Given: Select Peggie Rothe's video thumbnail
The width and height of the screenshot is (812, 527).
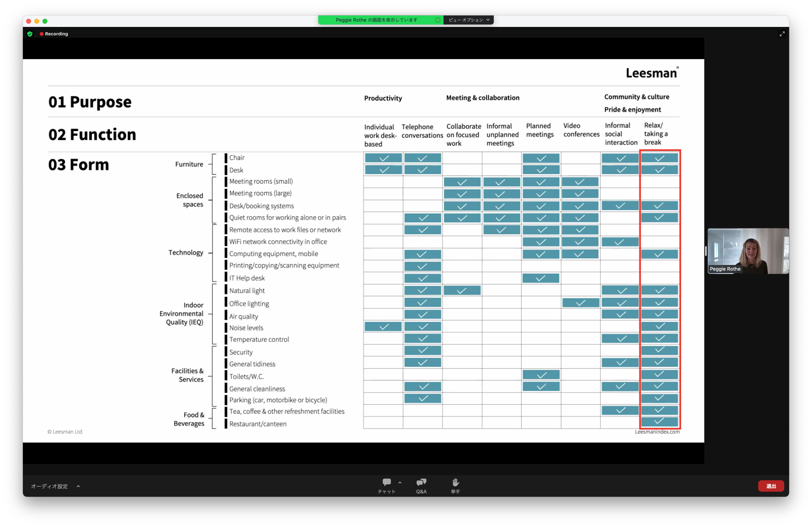Looking at the screenshot, I should tap(748, 251).
